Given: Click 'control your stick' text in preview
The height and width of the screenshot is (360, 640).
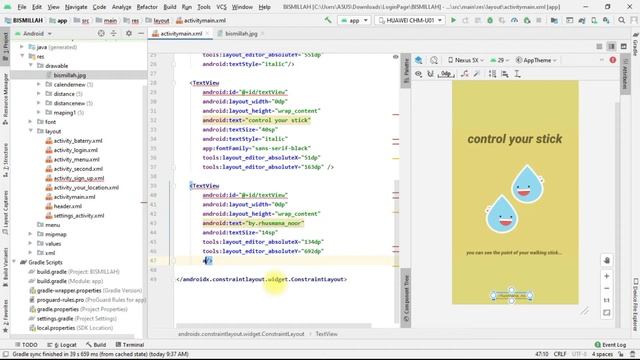Looking at the screenshot, I should tap(515, 139).
